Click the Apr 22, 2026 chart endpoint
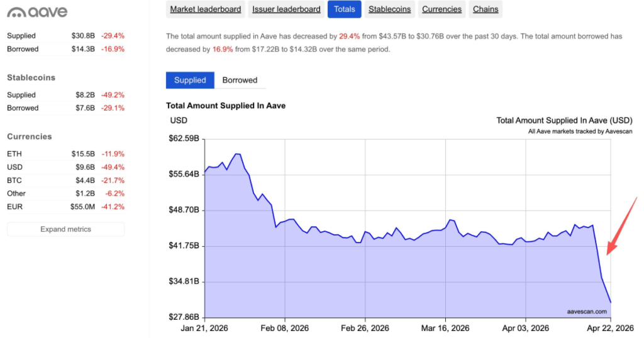 [x=610, y=303]
